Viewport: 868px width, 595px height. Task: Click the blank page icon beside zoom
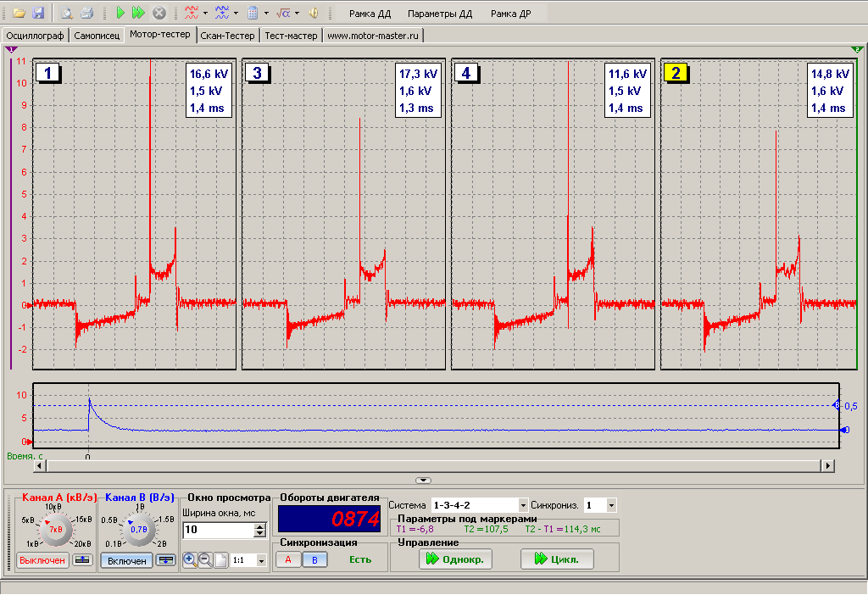click(220, 560)
